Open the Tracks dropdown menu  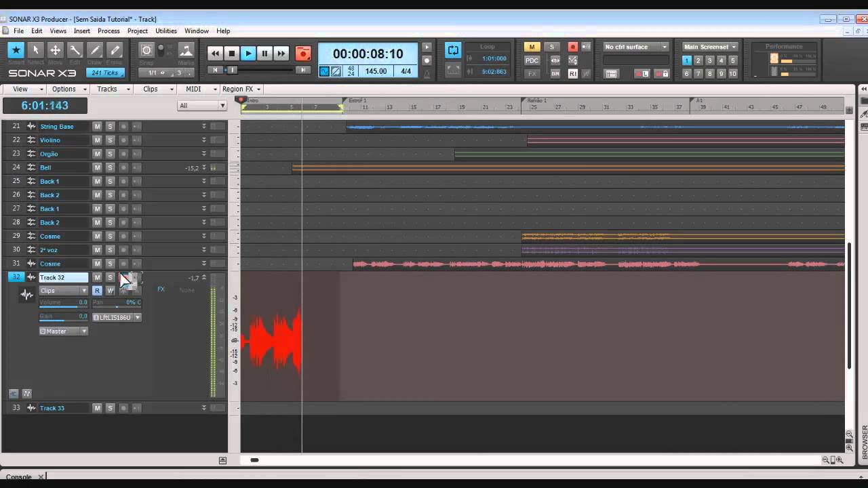pos(111,89)
